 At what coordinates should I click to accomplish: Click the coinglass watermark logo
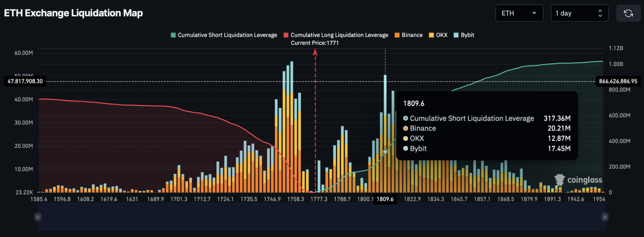click(x=578, y=180)
